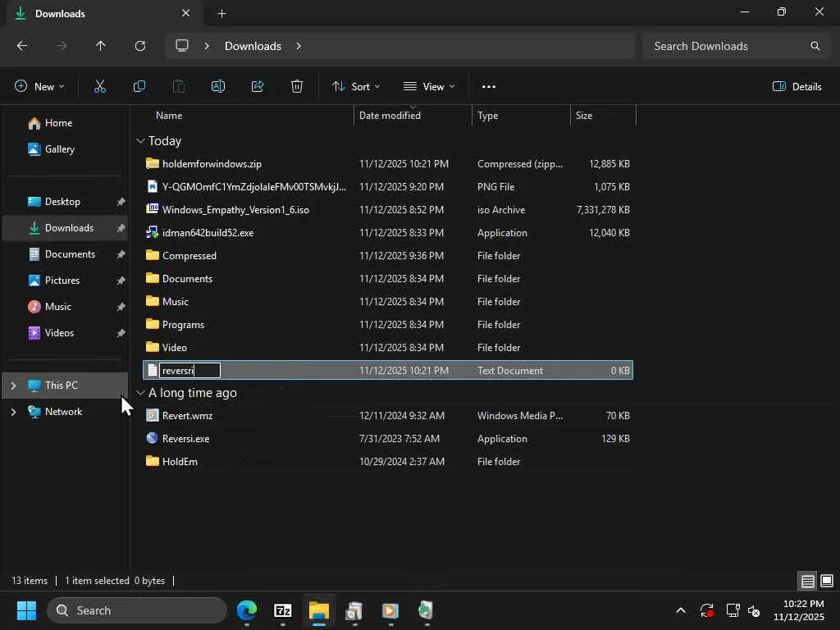Screen dimensions: 840x630
Task: Collapse the Today file group
Action: [140, 141]
